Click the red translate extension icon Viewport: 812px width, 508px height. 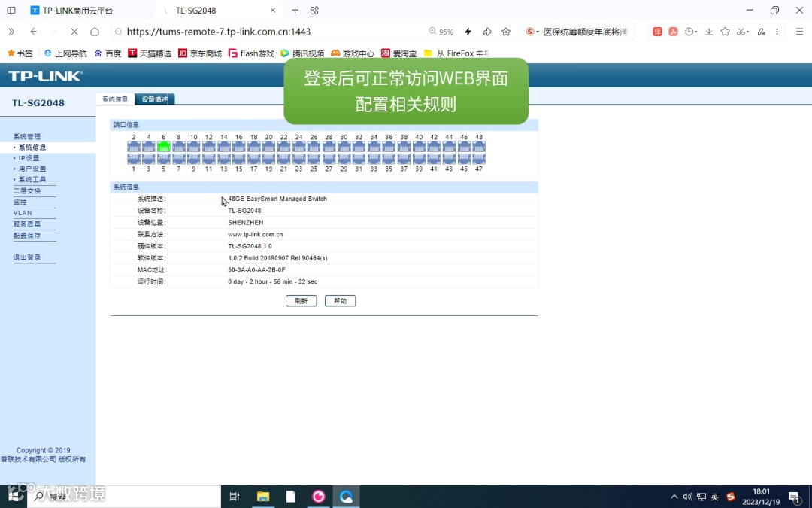pyautogui.click(x=657, y=32)
